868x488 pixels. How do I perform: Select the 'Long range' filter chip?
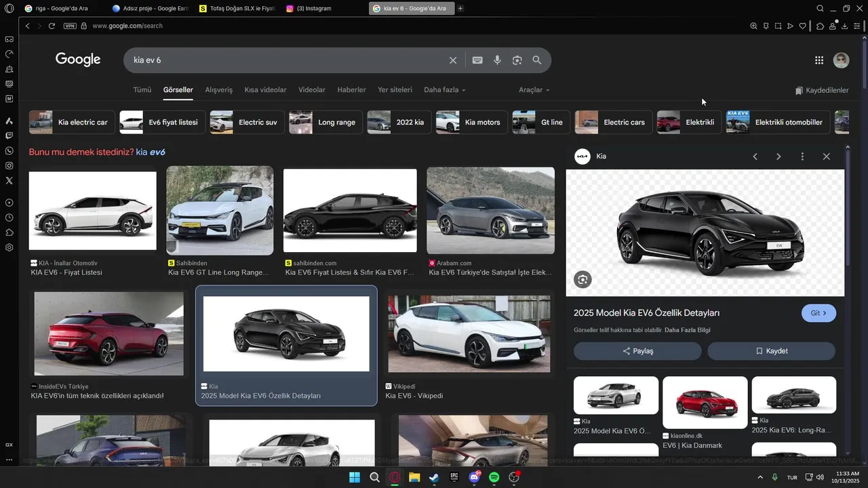[325, 122]
